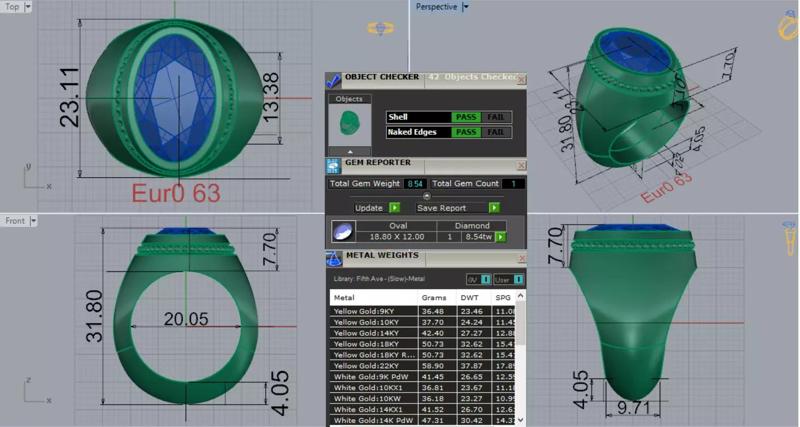Collapse the Objects thumbnail expander arrow

coord(350,152)
